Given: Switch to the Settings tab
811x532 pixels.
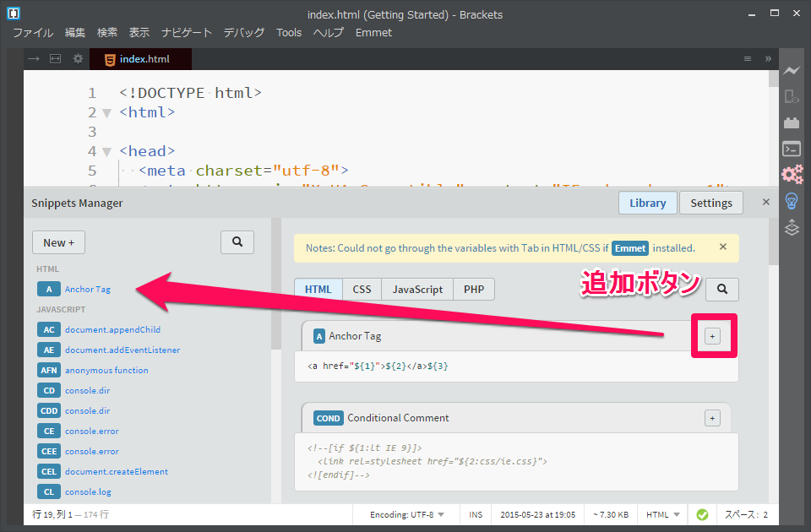Looking at the screenshot, I should pyautogui.click(x=711, y=203).
